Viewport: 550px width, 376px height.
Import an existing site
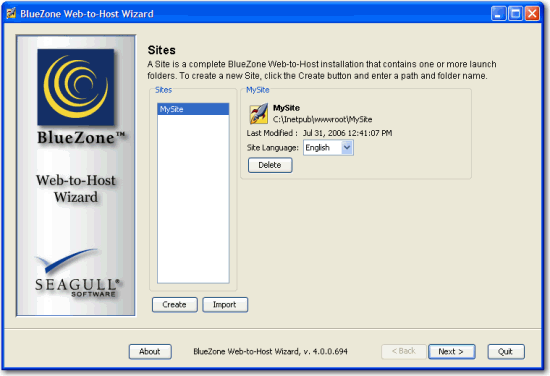click(x=225, y=304)
